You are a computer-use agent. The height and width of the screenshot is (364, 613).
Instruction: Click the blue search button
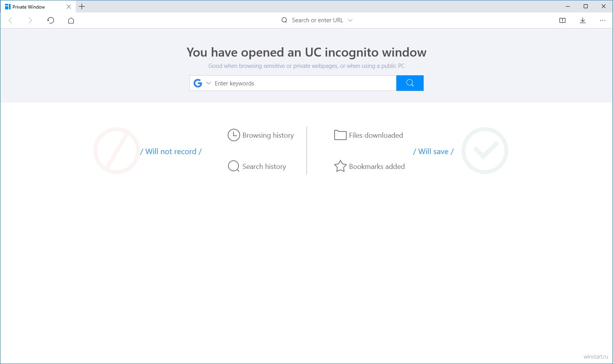tap(410, 83)
